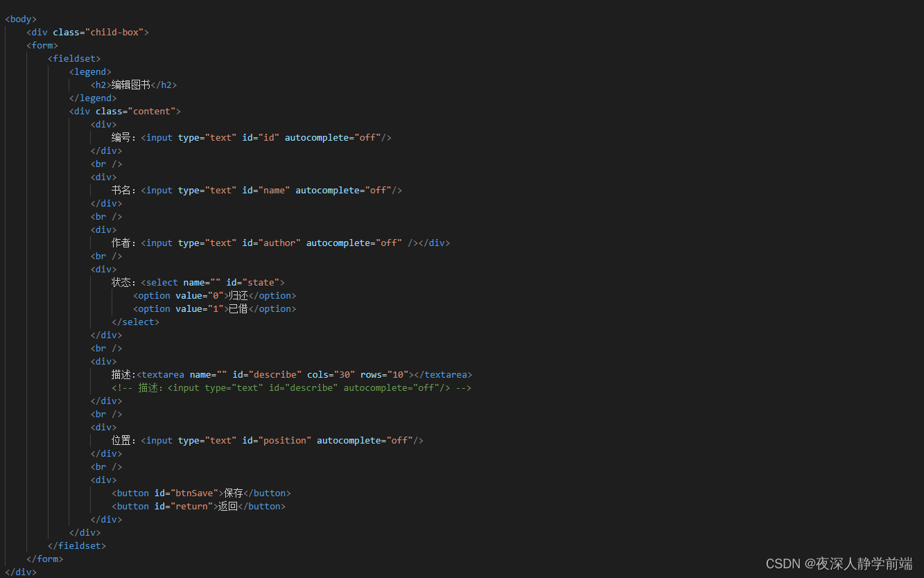
Task: Click the "child-box" class value
Action: [120, 32]
